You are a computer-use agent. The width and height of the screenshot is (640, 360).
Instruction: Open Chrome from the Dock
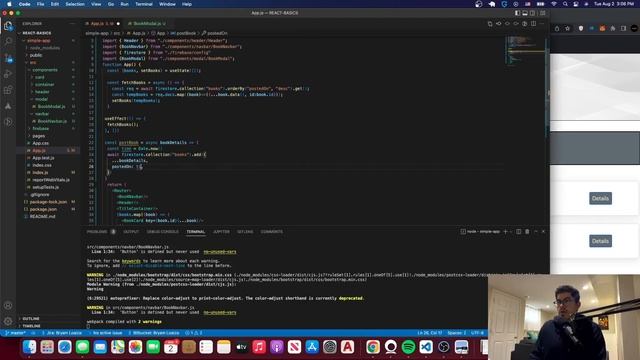point(373,347)
